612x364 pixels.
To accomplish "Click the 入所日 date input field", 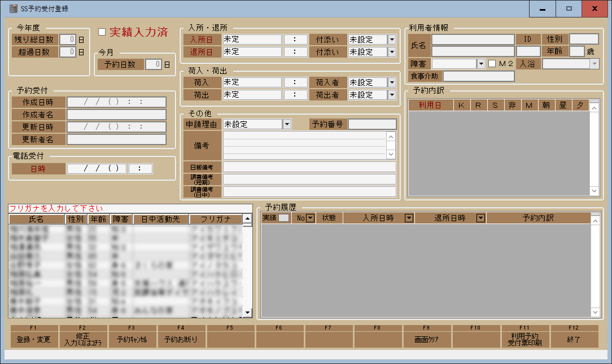I will (252, 40).
